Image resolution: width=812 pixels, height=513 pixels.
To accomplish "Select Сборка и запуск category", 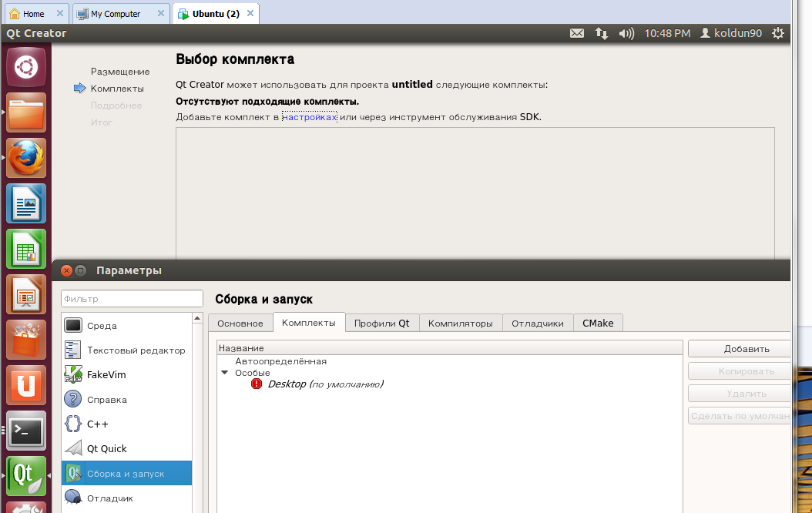I will click(127, 473).
